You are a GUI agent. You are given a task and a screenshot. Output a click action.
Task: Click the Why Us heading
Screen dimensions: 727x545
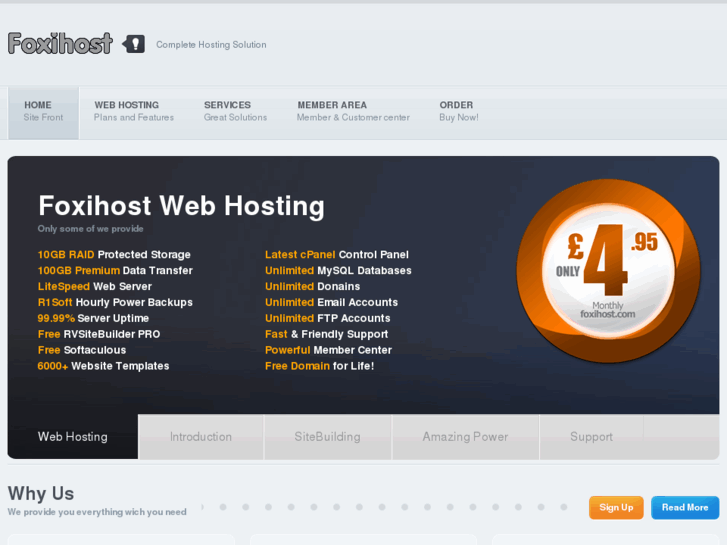tap(41, 494)
